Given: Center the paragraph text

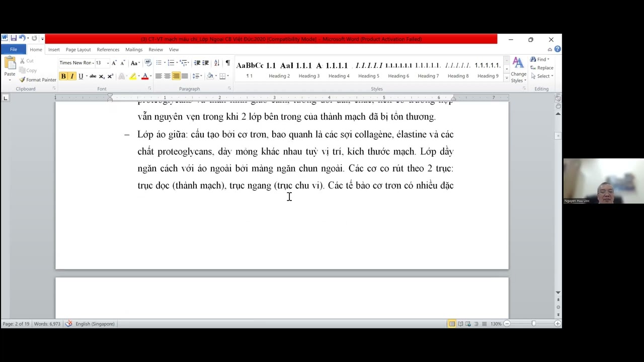Looking at the screenshot, I should 167,76.
